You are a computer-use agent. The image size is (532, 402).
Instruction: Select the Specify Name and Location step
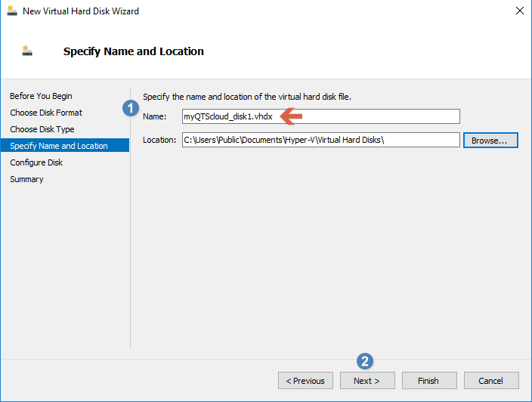(65, 145)
